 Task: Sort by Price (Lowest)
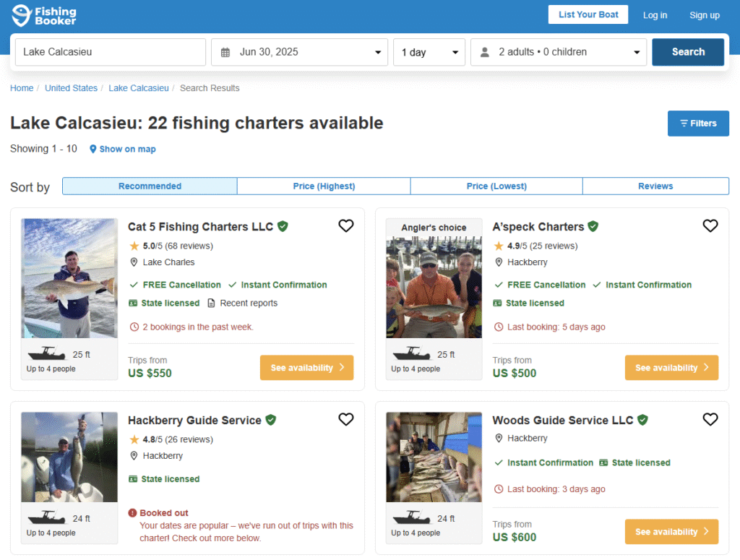pos(496,186)
